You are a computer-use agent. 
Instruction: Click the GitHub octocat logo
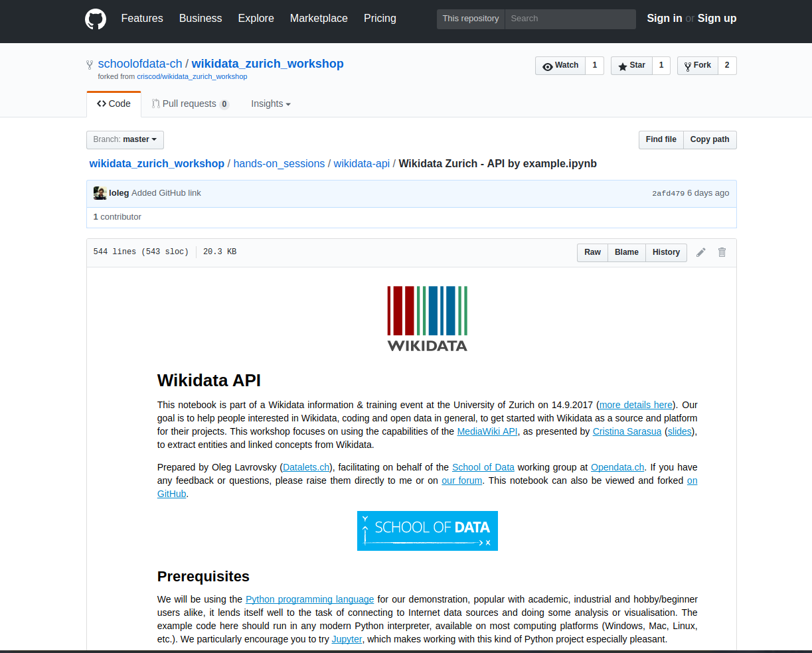tap(96, 19)
